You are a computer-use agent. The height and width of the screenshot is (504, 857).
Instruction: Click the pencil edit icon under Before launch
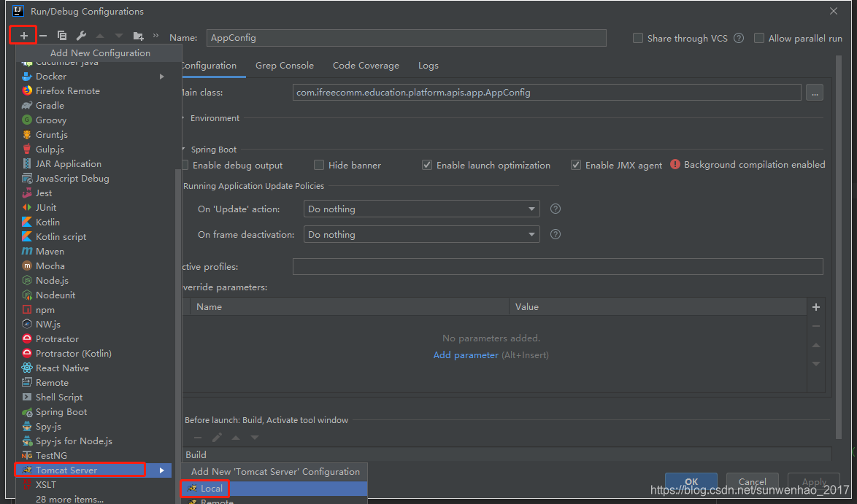pyautogui.click(x=217, y=438)
